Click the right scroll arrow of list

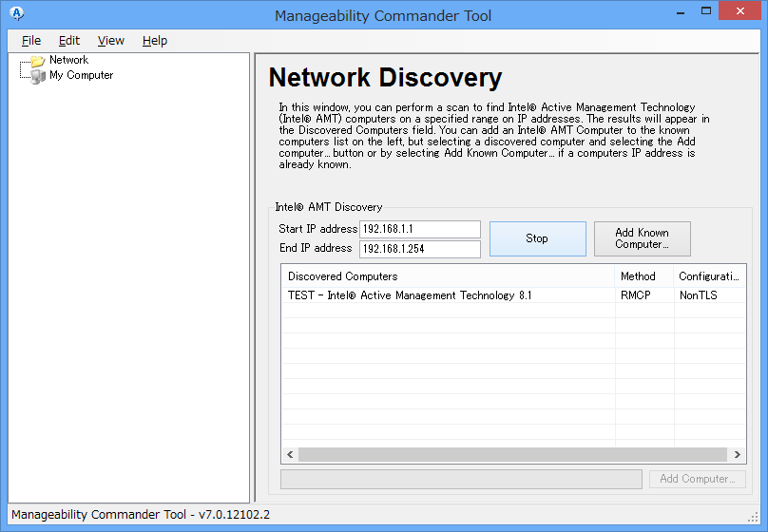738,455
